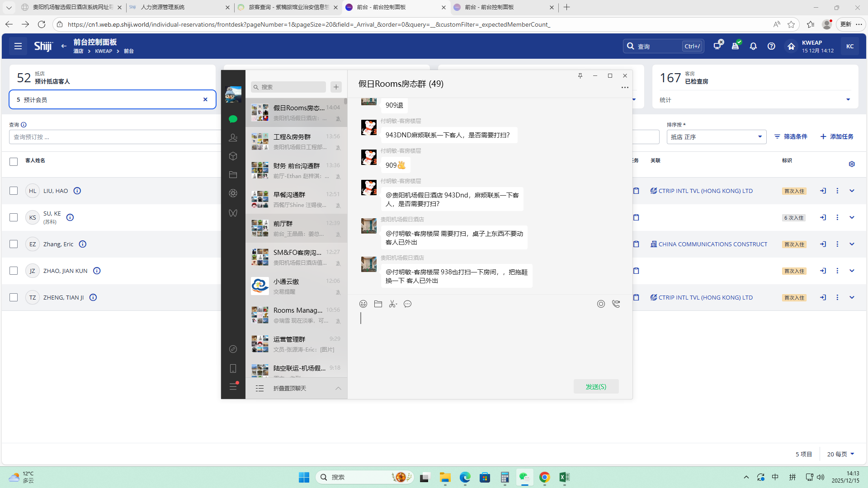
Task: Click the 发送(S) send button
Action: tap(596, 386)
